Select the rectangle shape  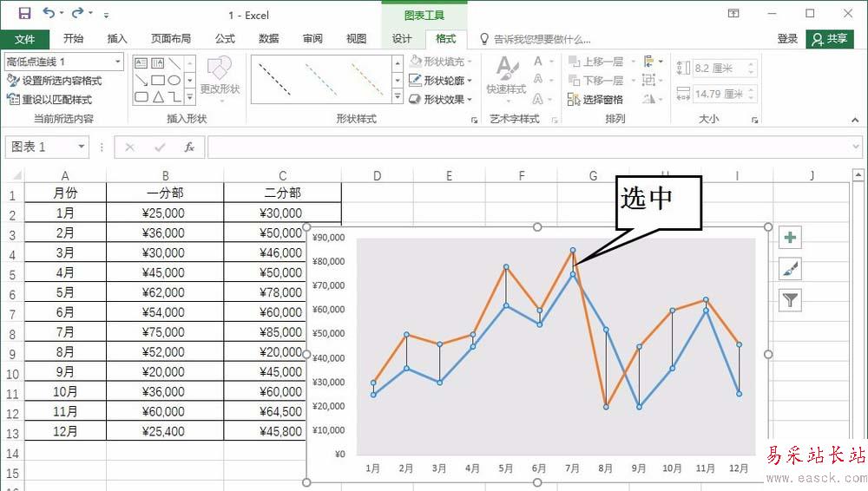point(158,81)
